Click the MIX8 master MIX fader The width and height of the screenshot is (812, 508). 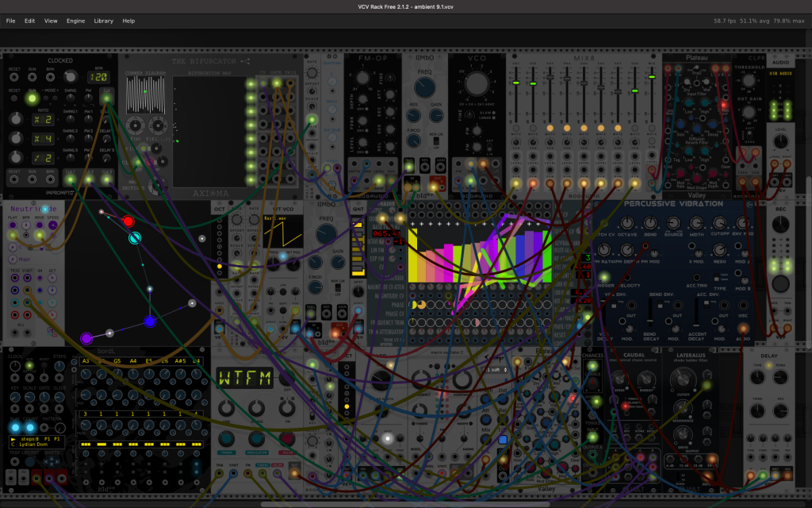652,77
